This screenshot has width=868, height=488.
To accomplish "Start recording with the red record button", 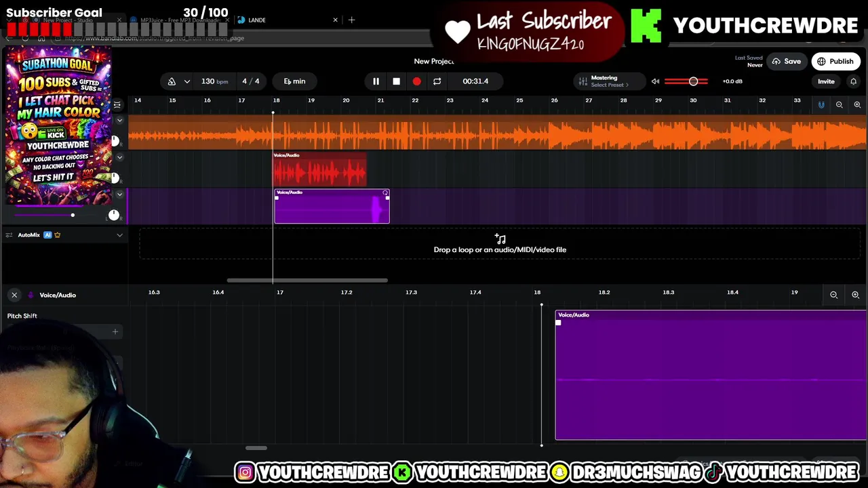I will (x=416, y=81).
